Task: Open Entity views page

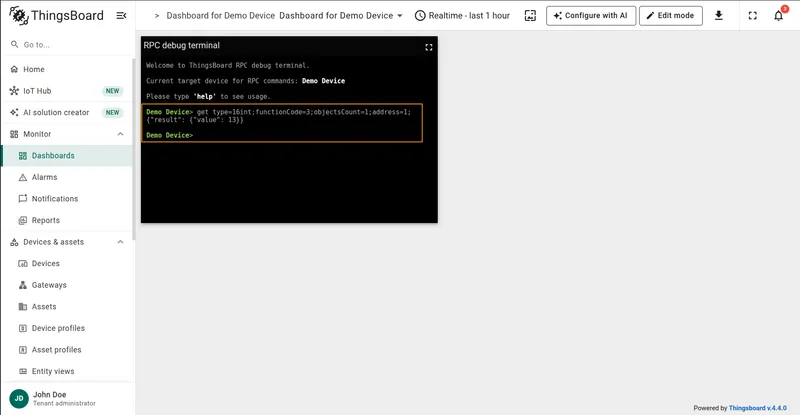Action: tap(67, 371)
